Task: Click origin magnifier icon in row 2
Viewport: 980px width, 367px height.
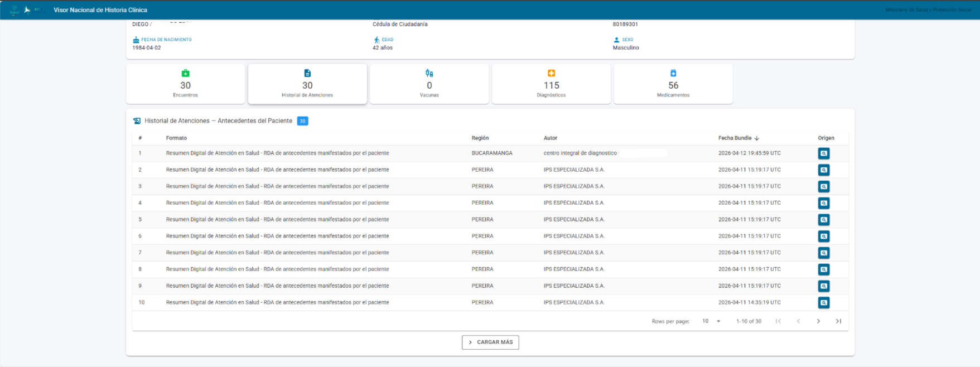Action: pyautogui.click(x=823, y=170)
